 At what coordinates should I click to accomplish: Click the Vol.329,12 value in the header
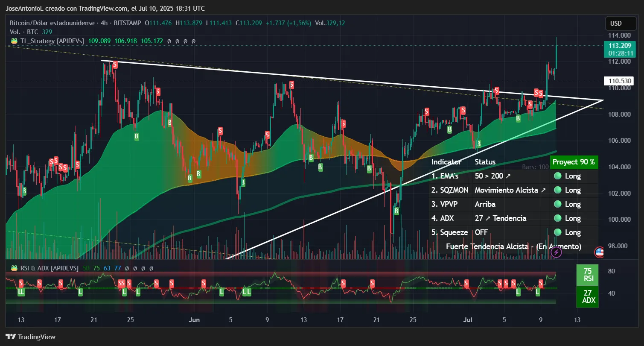point(330,23)
